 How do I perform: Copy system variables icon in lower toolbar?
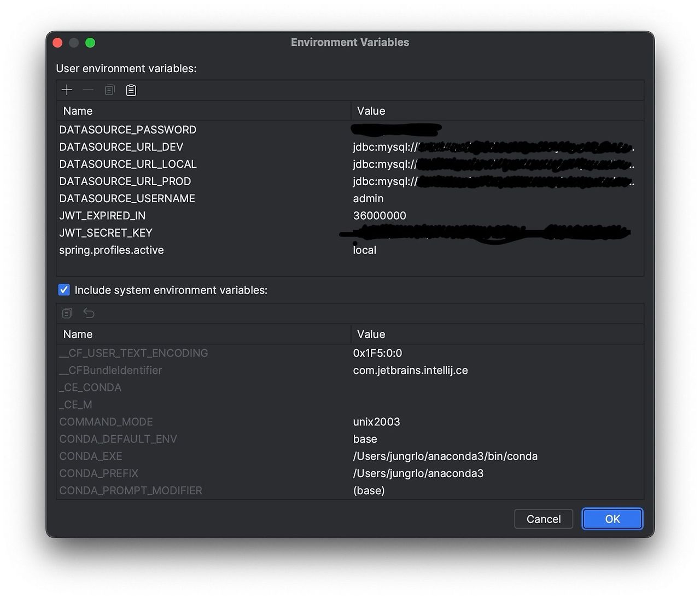pos(67,313)
